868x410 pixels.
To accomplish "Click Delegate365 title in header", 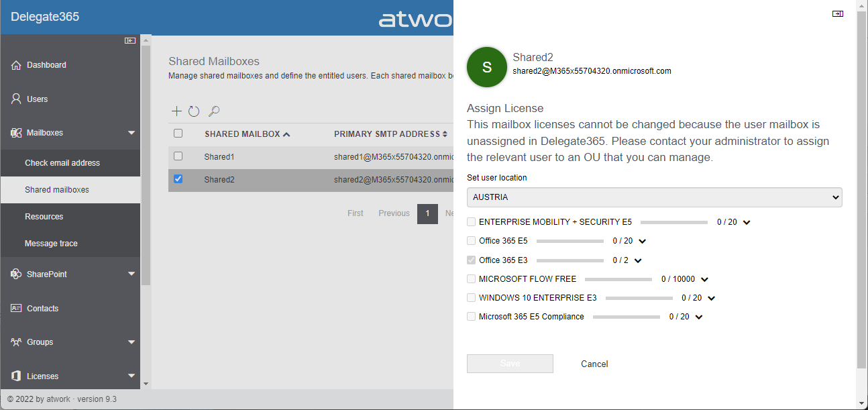I will [45, 17].
